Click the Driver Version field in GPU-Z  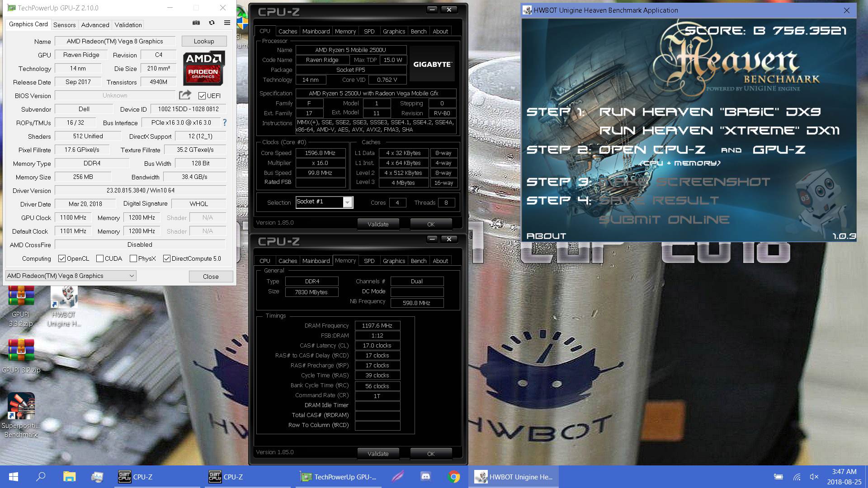click(x=141, y=190)
